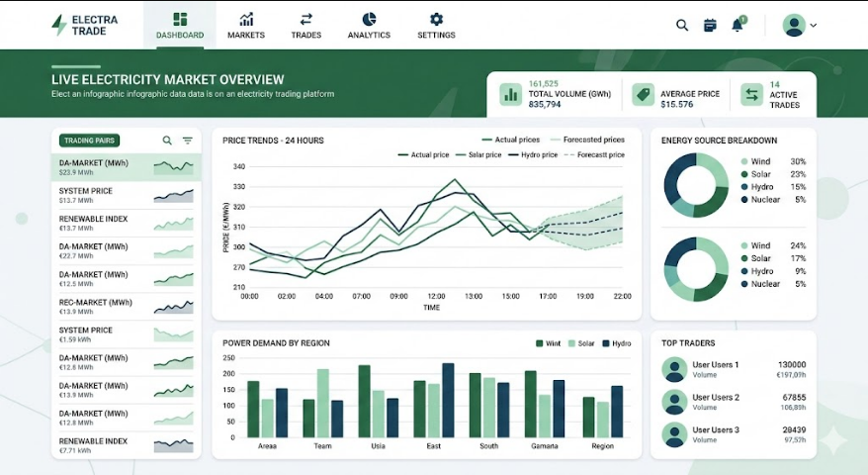This screenshot has width=868, height=475.
Task: Select the RENEWABLE INDEX €13.7 MWh row
Action: (x=127, y=223)
